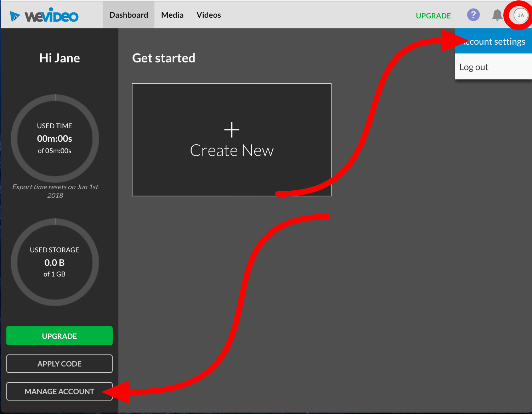Image resolution: width=532 pixels, height=414 pixels.
Task: Open the JA user avatar menu
Action: coord(520,15)
